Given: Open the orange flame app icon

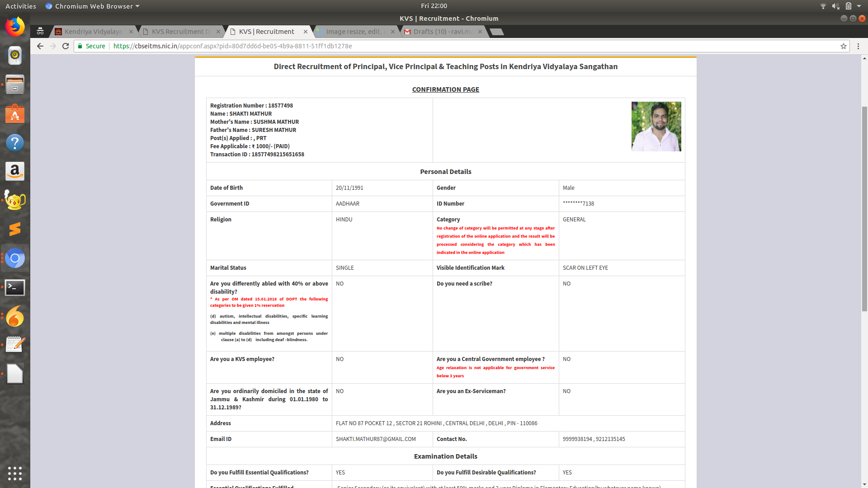Looking at the screenshot, I should click(15, 316).
